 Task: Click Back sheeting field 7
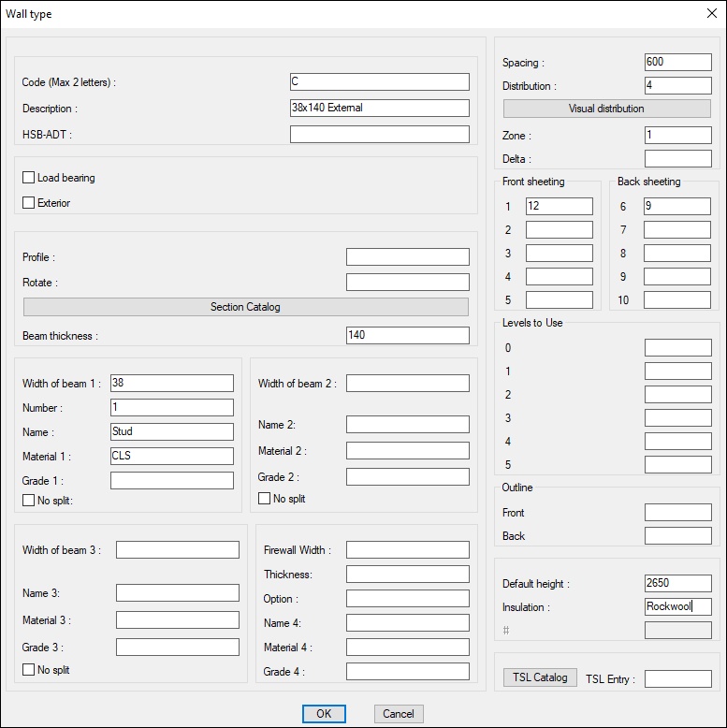(676, 229)
